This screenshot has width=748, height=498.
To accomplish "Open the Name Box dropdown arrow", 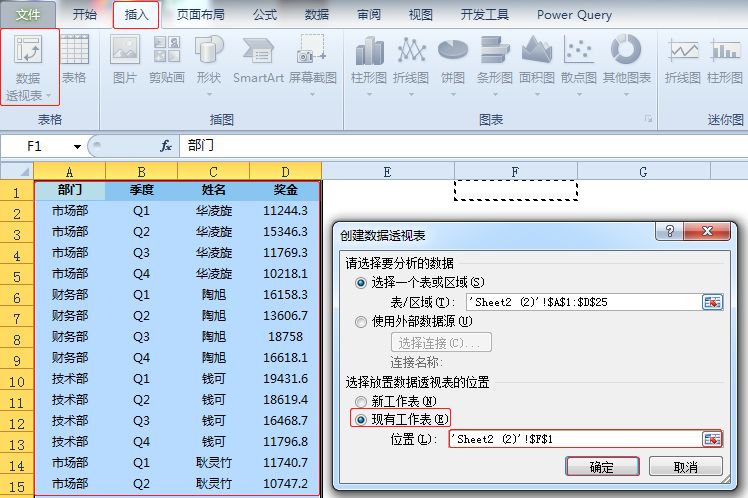I will (77, 146).
